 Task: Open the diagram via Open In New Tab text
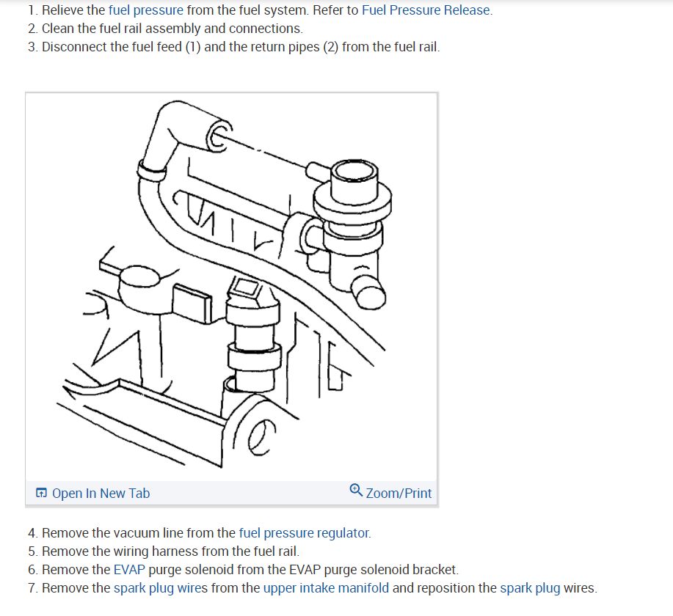pos(101,494)
